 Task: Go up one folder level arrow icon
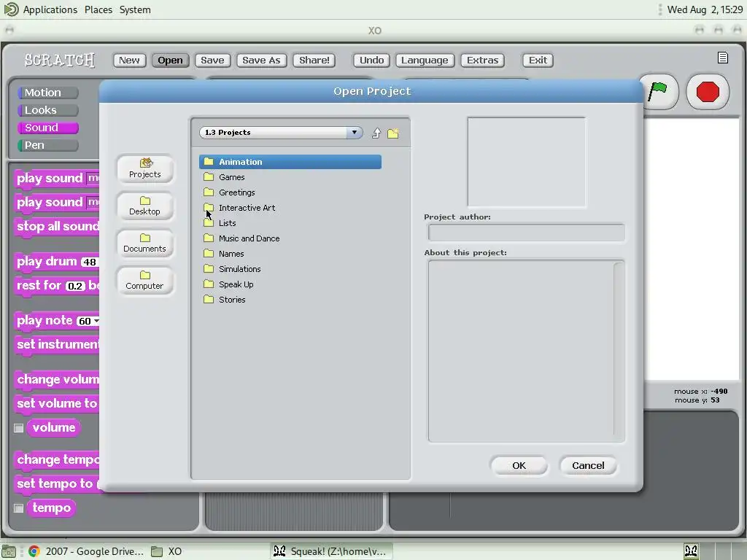tap(376, 133)
